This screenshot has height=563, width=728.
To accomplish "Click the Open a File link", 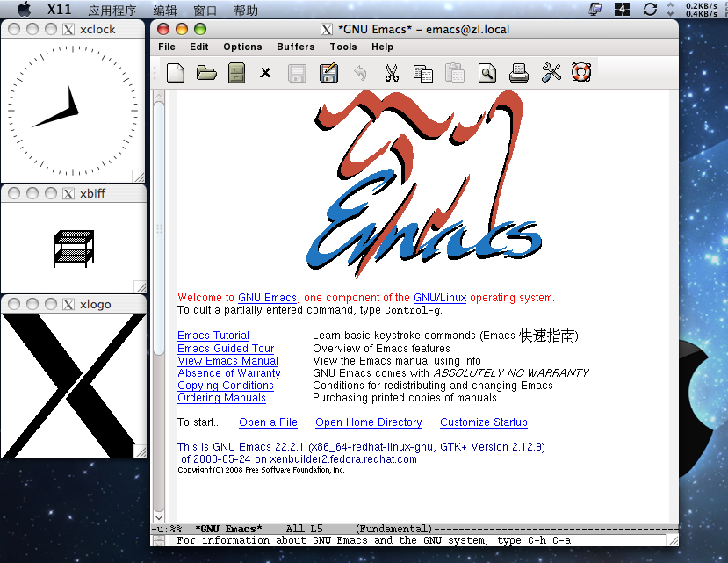I will [269, 422].
